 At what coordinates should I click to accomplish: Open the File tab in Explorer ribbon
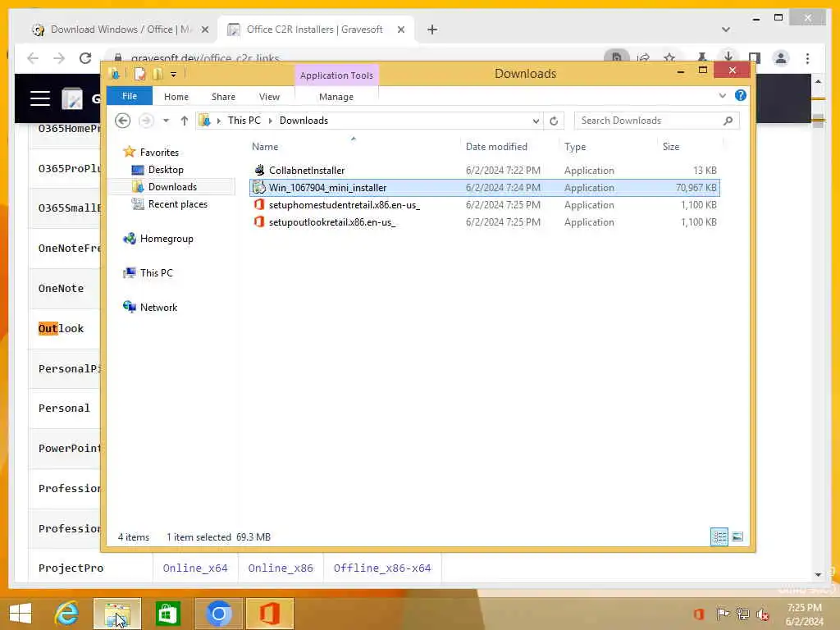click(129, 96)
